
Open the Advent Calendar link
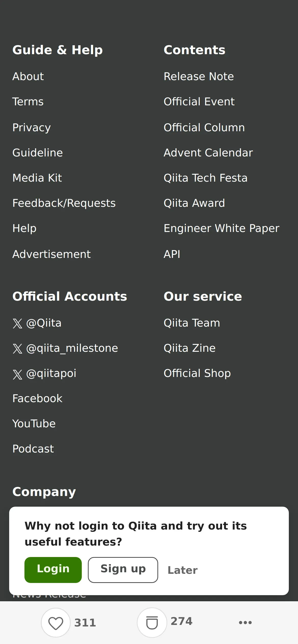pyautogui.click(x=208, y=153)
